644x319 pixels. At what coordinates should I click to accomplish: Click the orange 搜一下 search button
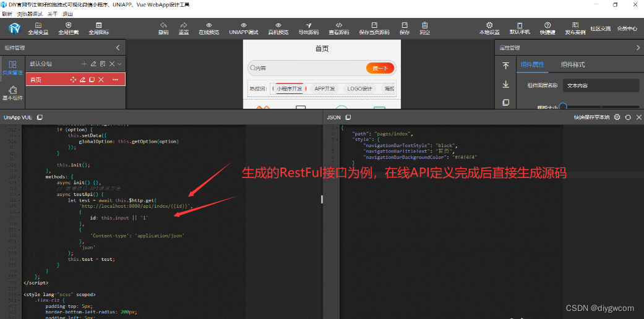[x=380, y=68]
